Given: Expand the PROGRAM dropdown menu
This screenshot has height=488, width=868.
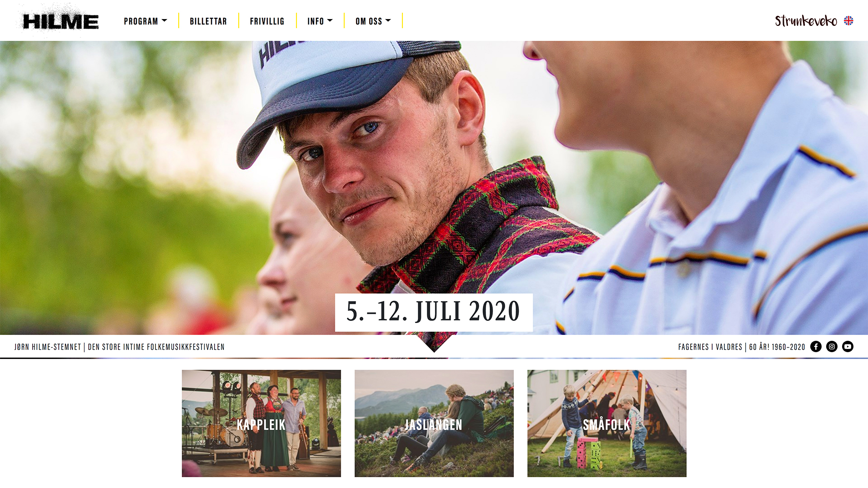Looking at the screenshot, I should click(146, 21).
